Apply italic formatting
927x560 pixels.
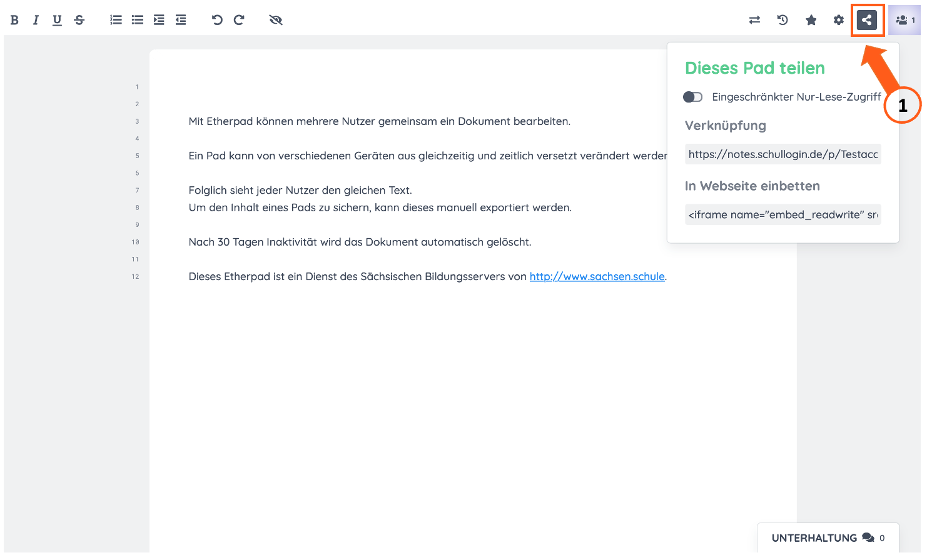(36, 20)
